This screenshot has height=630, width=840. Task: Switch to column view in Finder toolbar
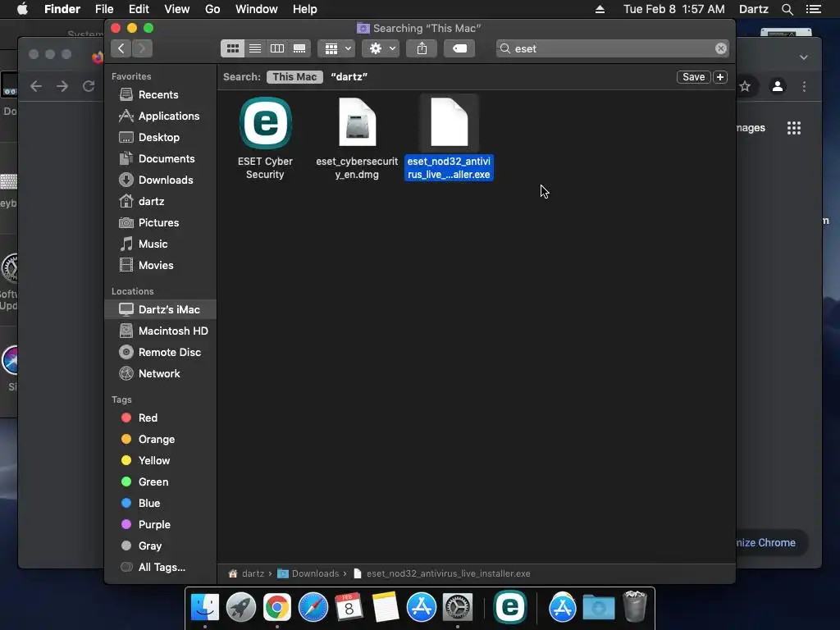277,48
